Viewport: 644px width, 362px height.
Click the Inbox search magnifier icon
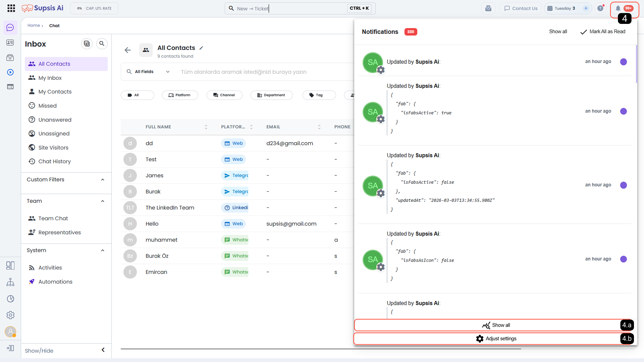tap(102, 43)
